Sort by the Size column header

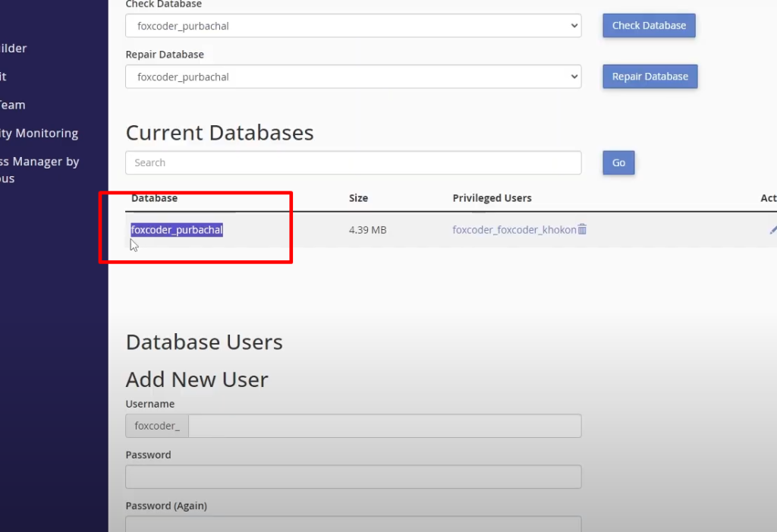click(x=358, y=198)
